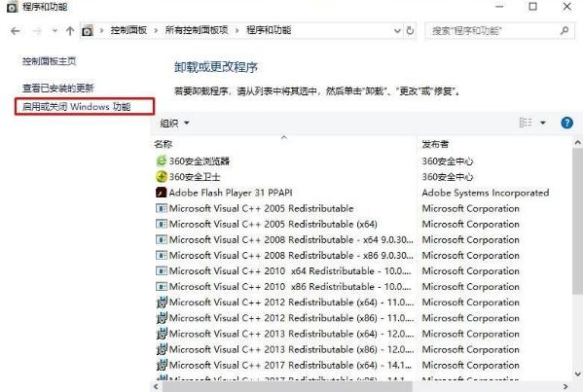
Task: Click icon of Visual C++ 2008 x86 entry
Action: tap(161, 255)
